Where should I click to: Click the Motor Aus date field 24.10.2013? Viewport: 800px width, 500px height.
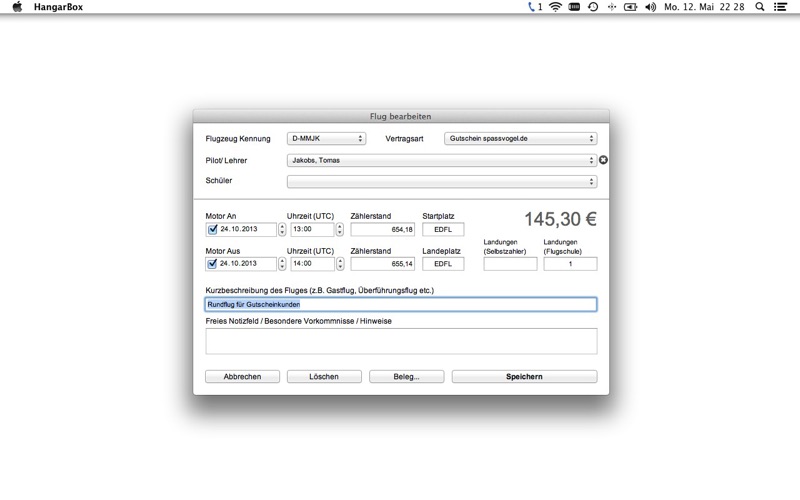click(241, 264)
